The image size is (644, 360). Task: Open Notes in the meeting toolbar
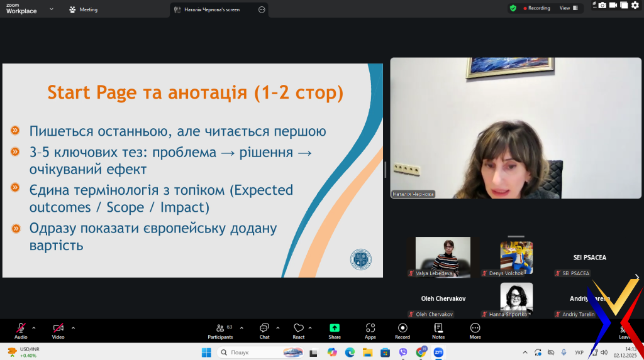point(438,330)
